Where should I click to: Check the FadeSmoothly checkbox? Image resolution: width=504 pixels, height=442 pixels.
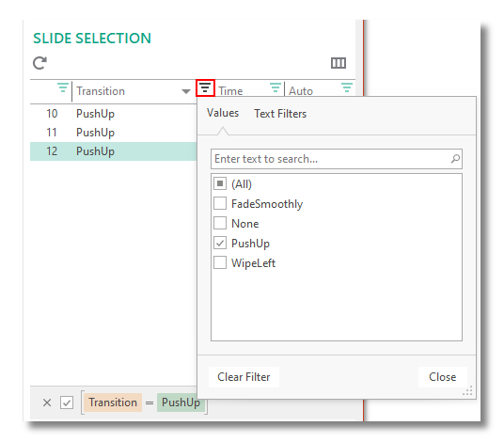[220, 203]
